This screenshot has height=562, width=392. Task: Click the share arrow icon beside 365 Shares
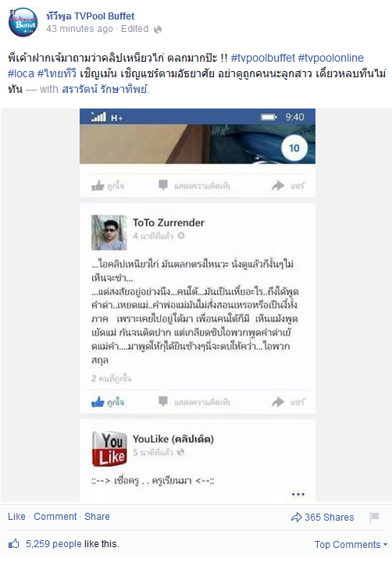pos(296,518)
